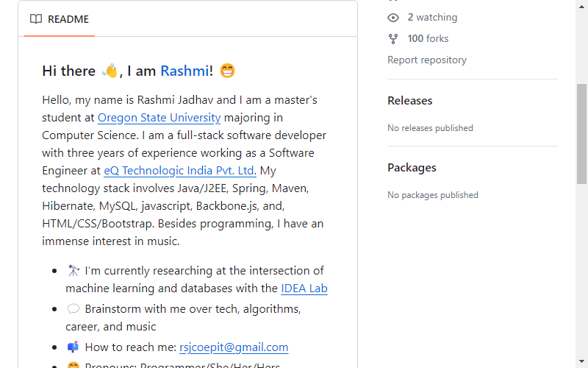
Task: Click 'How to reach me:' text
Action: [x=131, y=347]
